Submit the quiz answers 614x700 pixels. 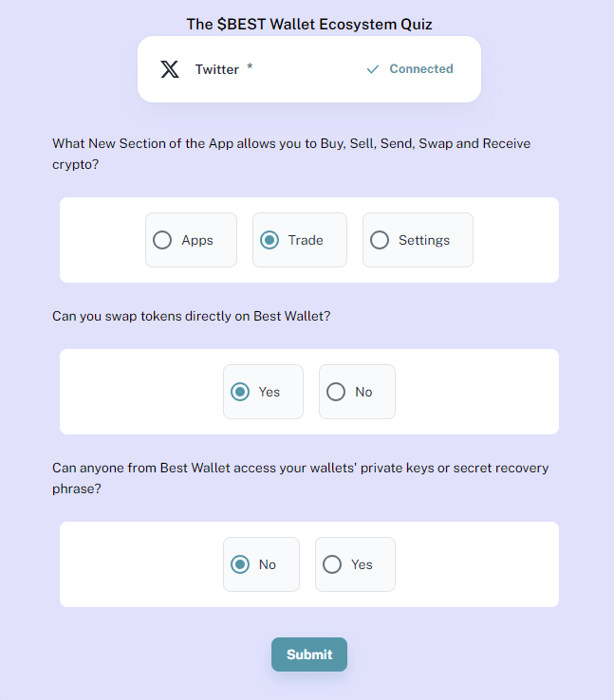click(309, 654)
